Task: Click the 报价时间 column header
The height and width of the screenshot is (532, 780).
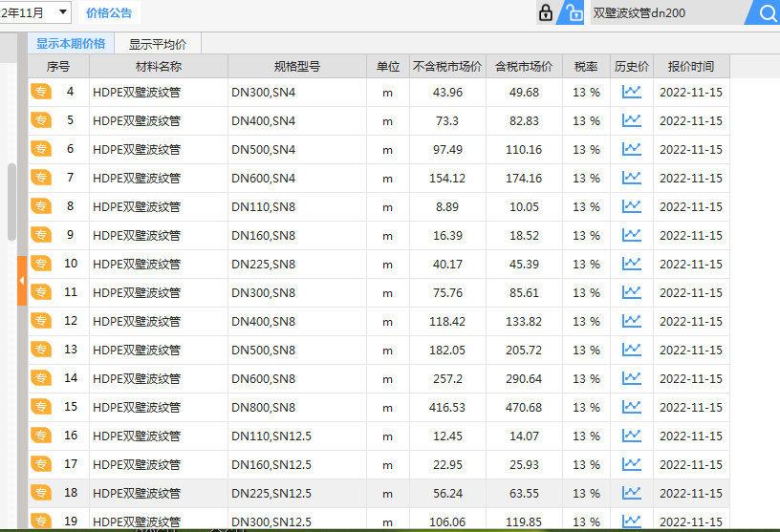Action: 691,67
